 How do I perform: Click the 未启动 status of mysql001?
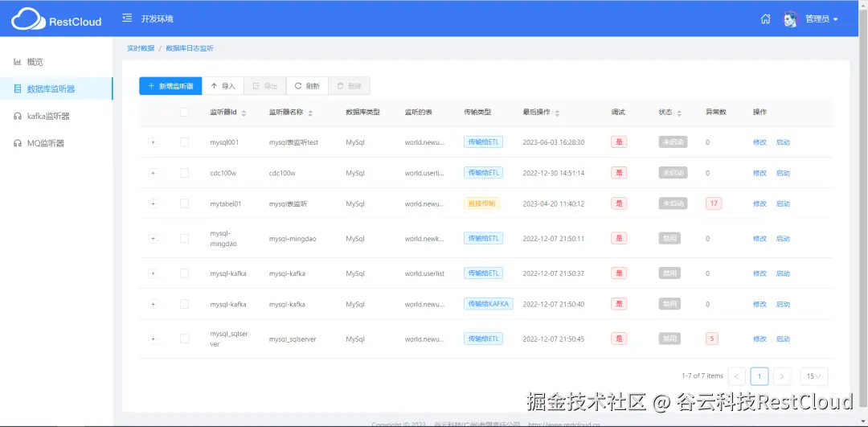673,142
